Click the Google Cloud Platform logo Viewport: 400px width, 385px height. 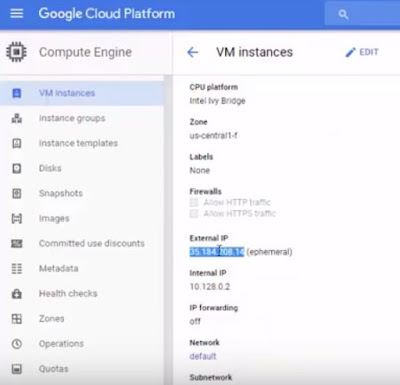click(107, 14)
